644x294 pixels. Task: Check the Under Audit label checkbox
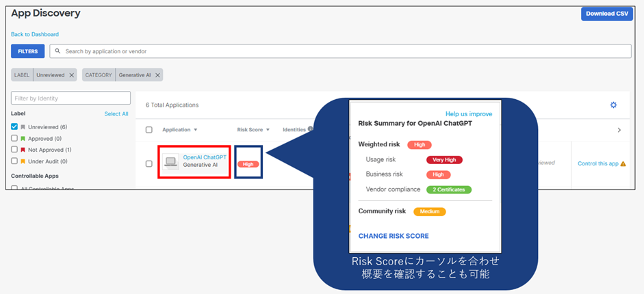pos(14,161)
